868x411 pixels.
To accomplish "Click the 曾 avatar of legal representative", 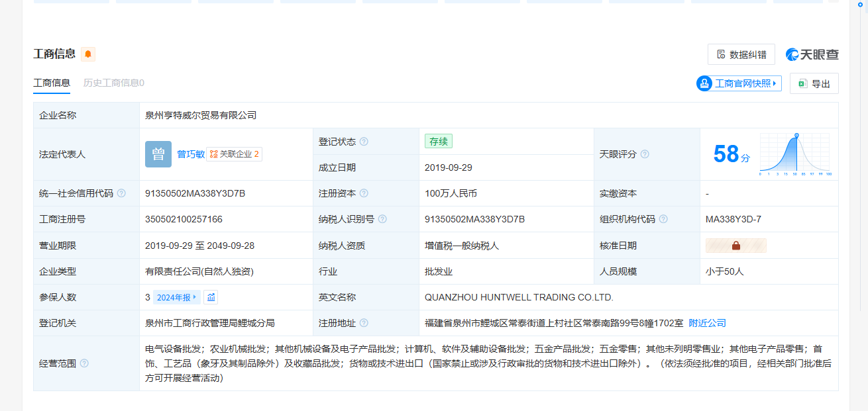I will click(158, 154).
